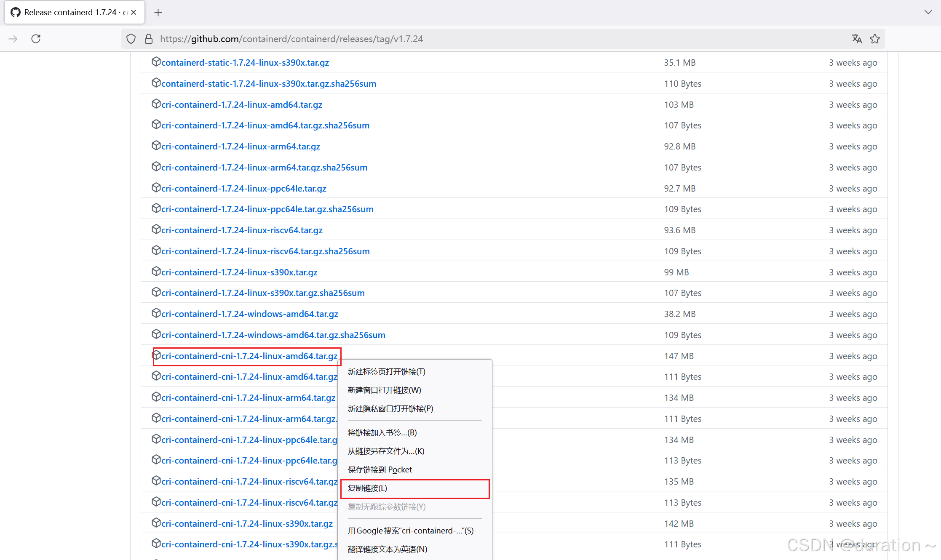This screenshot has height=560, width=941.
Task: Click package icon beside cri-containerd linux-riscv64.tar.gz
Action: pos(156,229)
